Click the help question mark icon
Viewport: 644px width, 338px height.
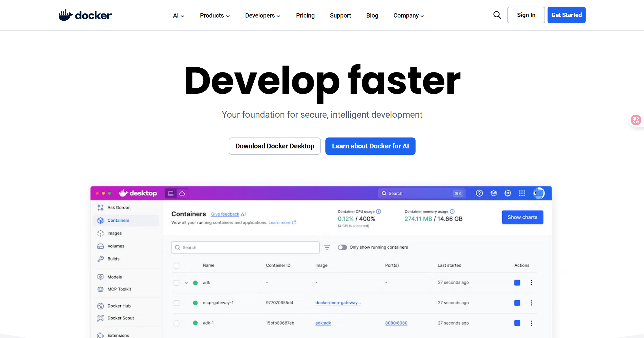pyautogui.click(x=479, y=193)
